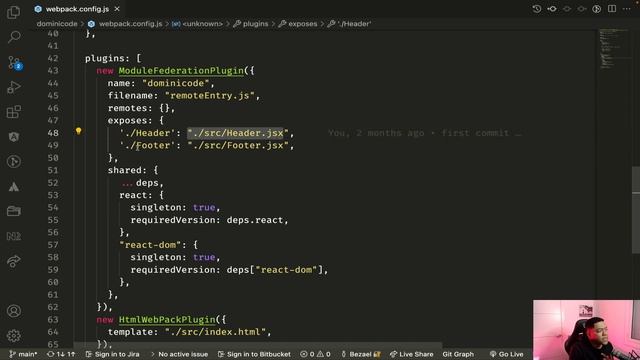Viewport: 640px width, 360px height.
Task: Click Go Live in the status bar
Action: tap(507, 354)
